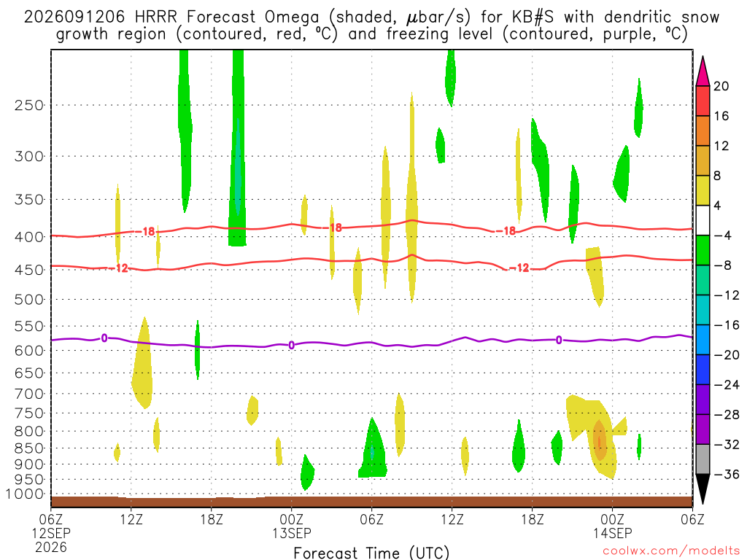Click the Forecast Time (UTC) axis title
Viewport: 747px width, 560px height.
pyautogui.click(x=371, y=553)
